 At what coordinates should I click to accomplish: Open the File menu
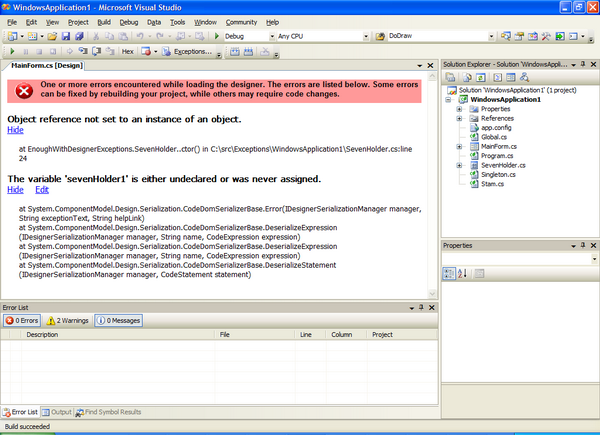point(12,22)
